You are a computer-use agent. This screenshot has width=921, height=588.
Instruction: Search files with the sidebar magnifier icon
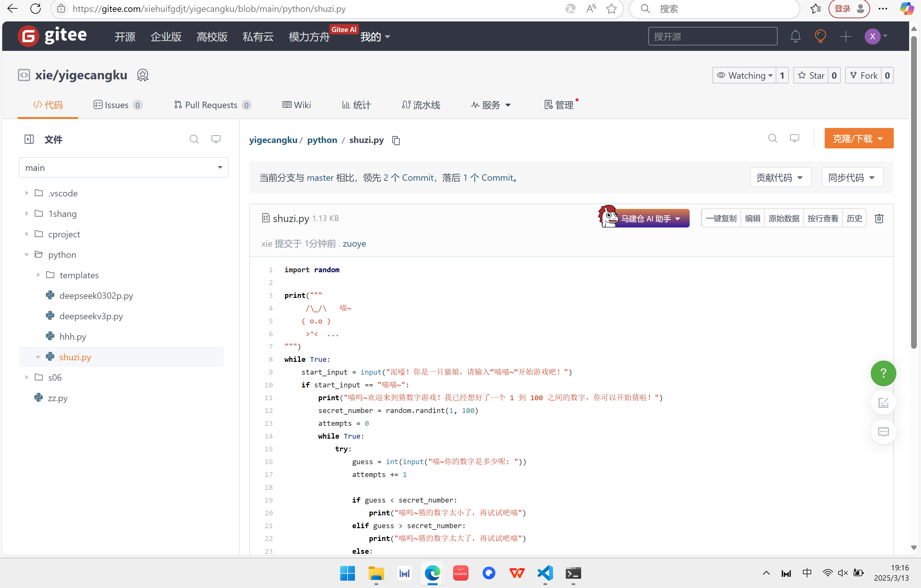(x=194, y=139)
